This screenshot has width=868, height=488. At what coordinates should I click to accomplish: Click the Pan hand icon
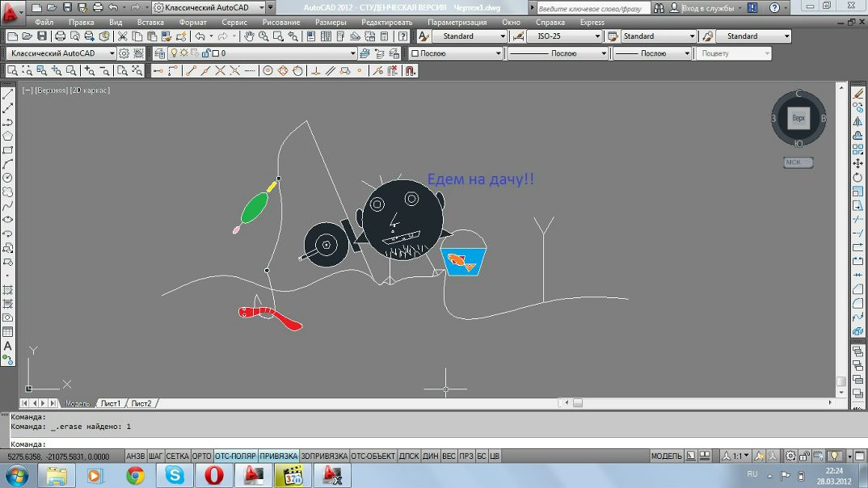coord(250,36)
